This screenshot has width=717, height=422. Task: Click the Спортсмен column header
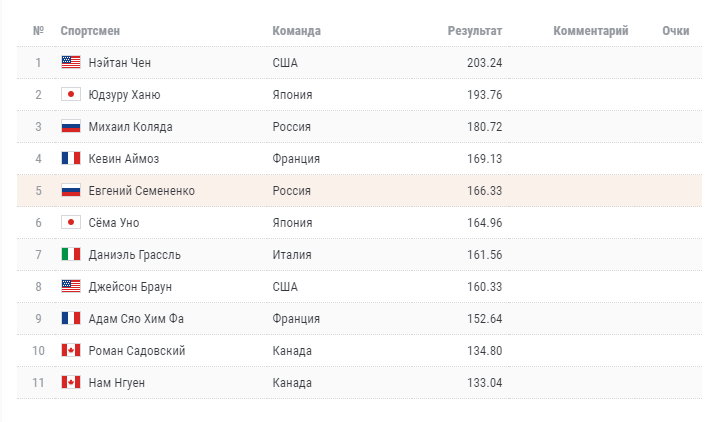tap(89, 31)
